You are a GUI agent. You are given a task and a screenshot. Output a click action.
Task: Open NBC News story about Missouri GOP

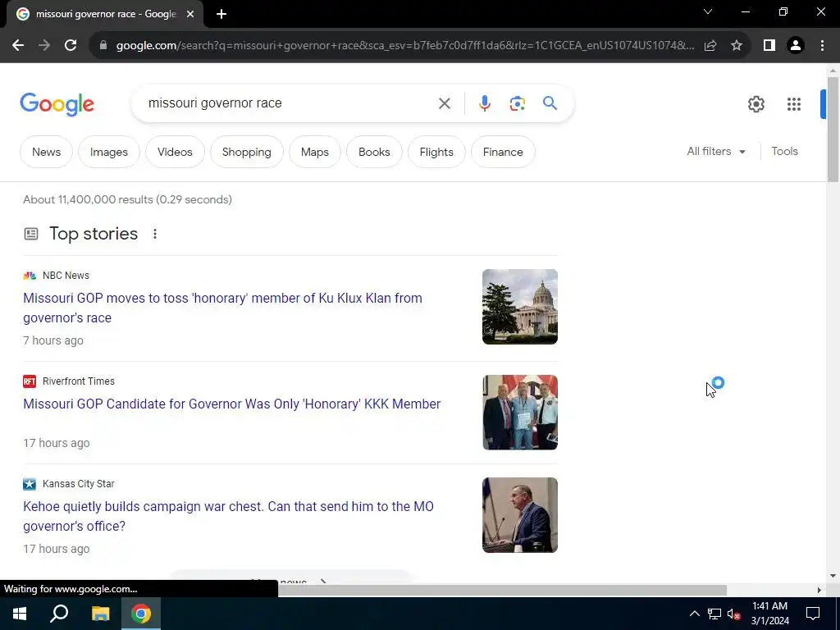coord(222,308)
